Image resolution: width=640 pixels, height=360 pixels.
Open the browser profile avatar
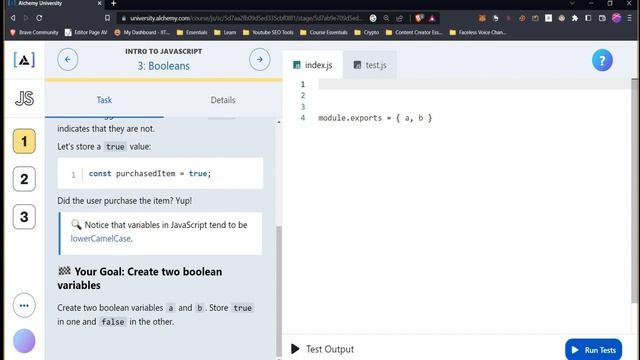616,18
